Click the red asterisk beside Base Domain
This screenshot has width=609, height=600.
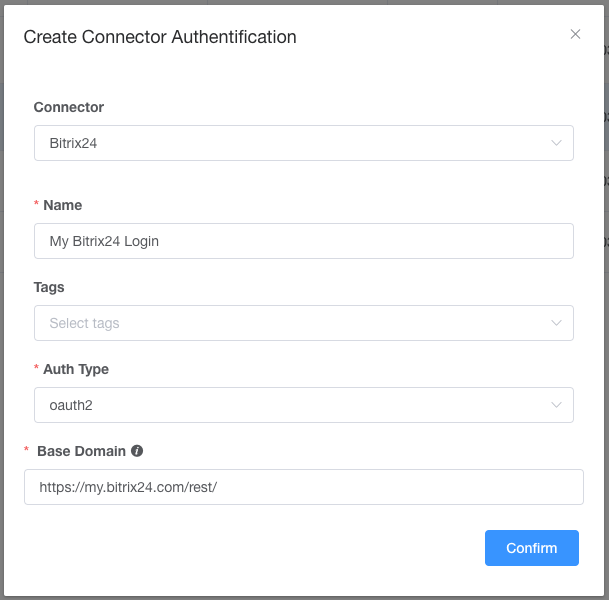tap(27, 452)
